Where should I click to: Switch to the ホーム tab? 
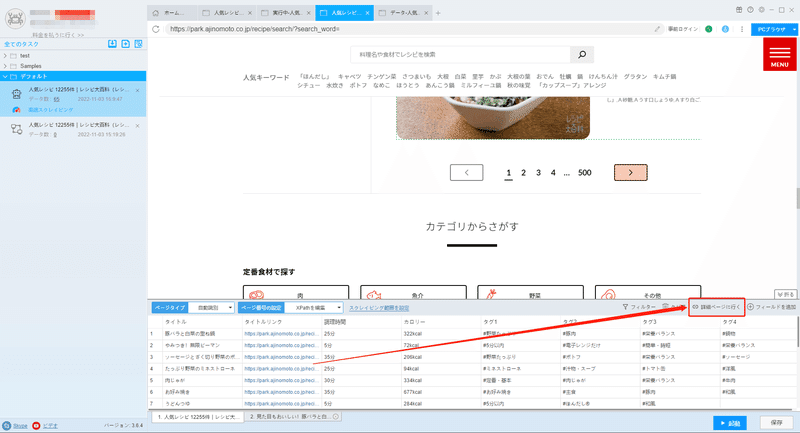pos(172,13)
